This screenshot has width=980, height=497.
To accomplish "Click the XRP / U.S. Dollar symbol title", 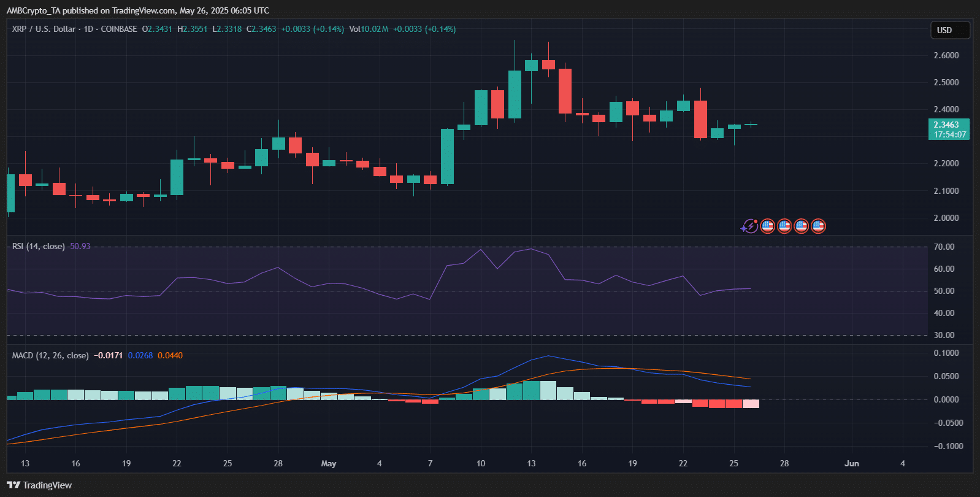I will (x=44, y=29).
